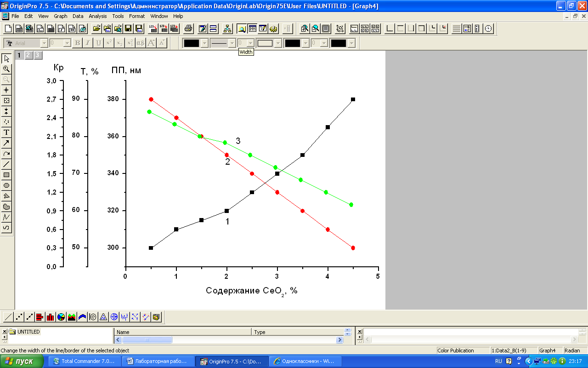Select the Pointer tool
This screenshot has width=588, height=368.
pos(6,58)
